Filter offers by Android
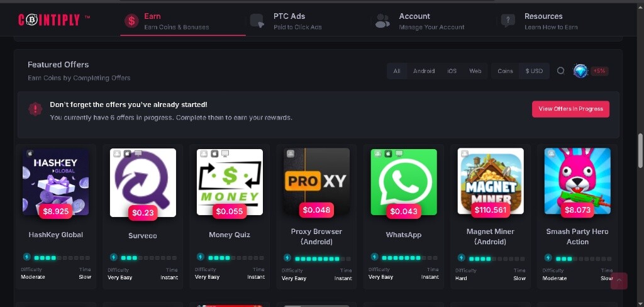The height and width of the screenshot is (307, 644). [424, 71]
